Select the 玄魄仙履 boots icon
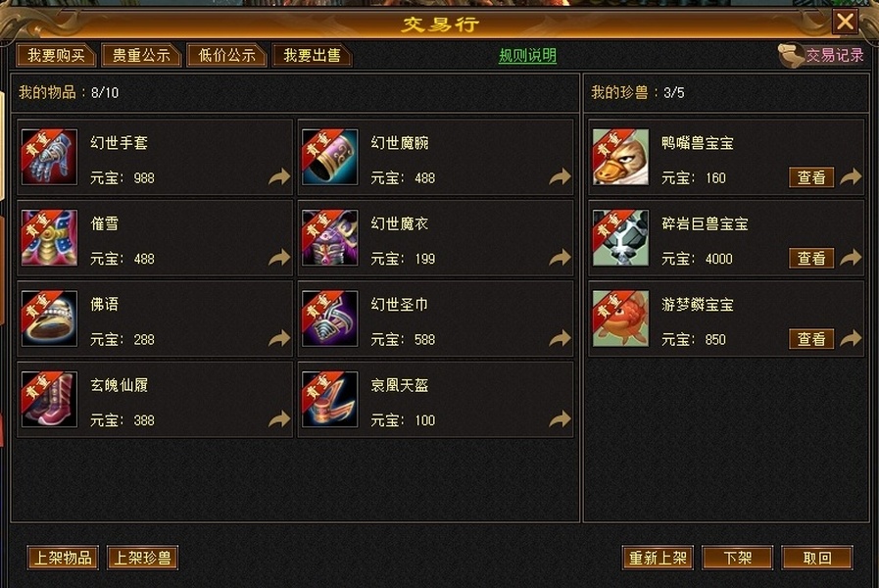 point(49,399)
